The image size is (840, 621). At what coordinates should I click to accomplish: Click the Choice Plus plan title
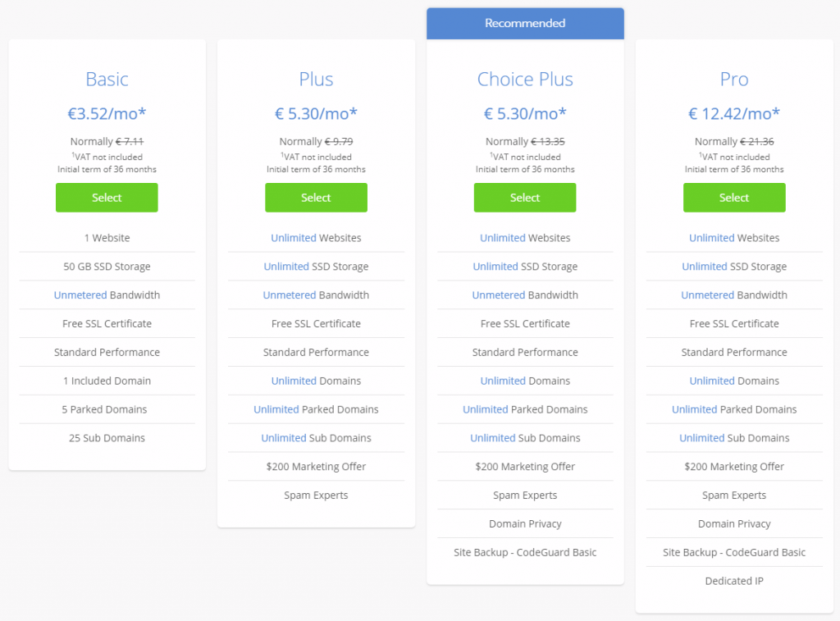click(x=525, y=80)
